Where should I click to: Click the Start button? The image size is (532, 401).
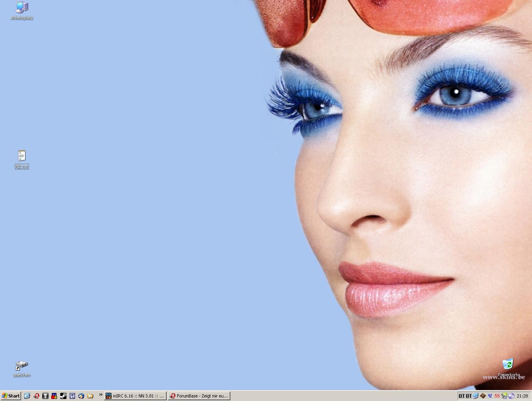11,396
